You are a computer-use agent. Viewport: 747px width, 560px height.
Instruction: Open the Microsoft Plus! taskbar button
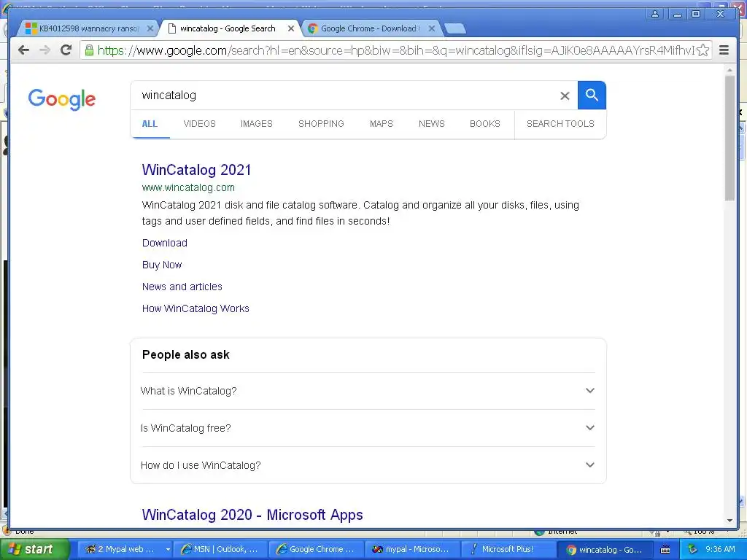click(x=508, y=549)
